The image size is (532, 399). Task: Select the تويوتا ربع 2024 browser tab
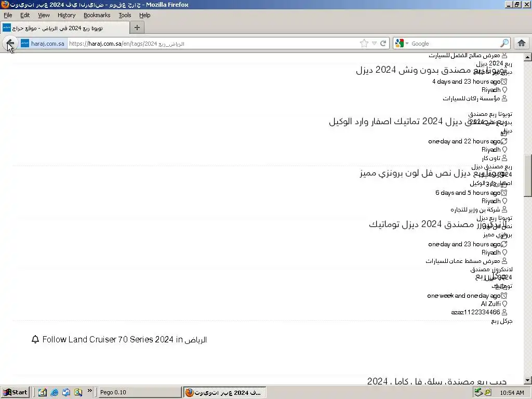click(65, 28)
